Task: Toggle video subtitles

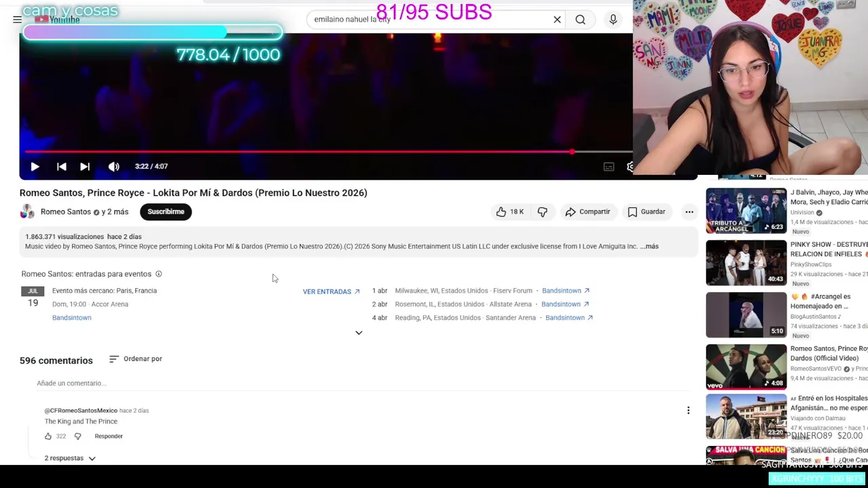Action: click(609, 167)
